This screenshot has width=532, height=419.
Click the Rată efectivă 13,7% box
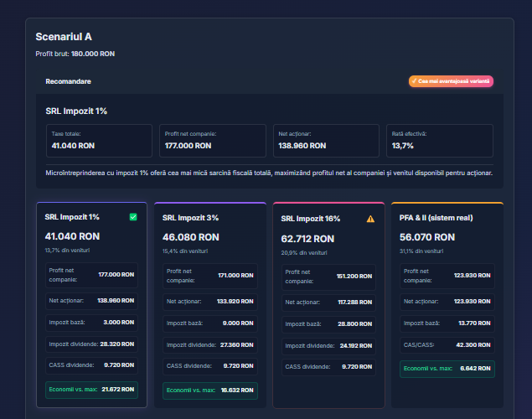coord(440,141)
